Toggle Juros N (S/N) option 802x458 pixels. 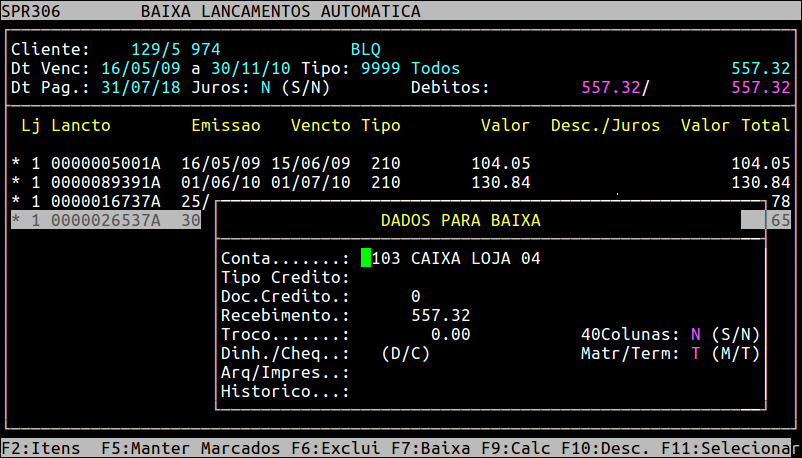(x=266, y=88)
